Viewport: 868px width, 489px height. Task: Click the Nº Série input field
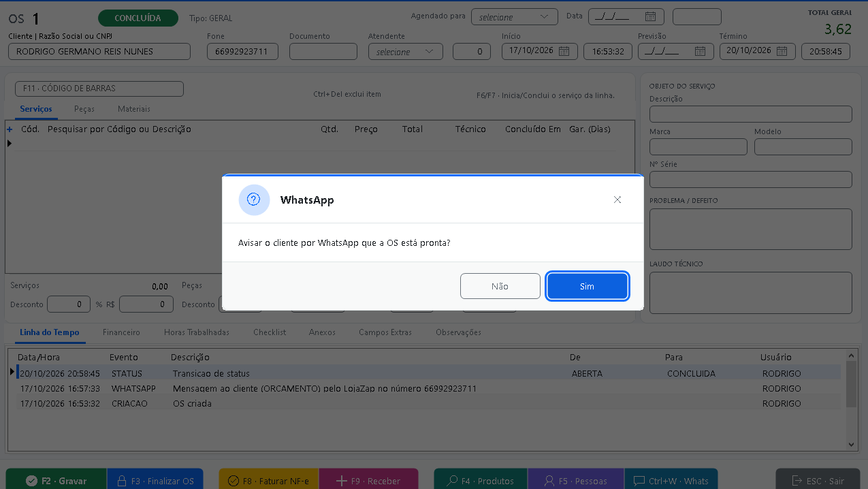[751, 179]
